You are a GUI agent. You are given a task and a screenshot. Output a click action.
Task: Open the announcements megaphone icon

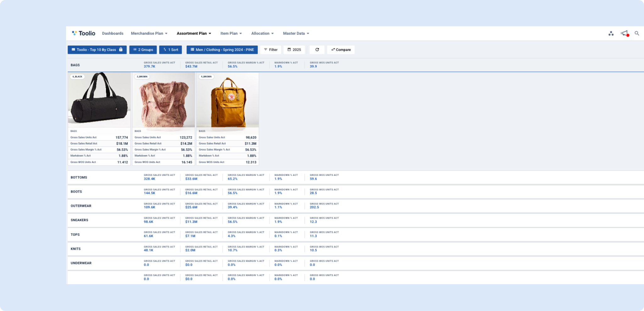[x=625, y=33]
